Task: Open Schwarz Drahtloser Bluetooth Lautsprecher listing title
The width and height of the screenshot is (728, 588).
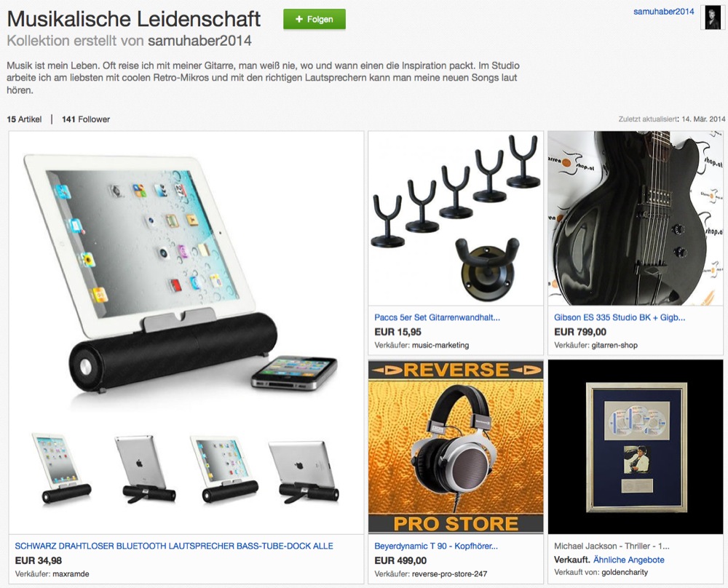Action: point(174,546)
